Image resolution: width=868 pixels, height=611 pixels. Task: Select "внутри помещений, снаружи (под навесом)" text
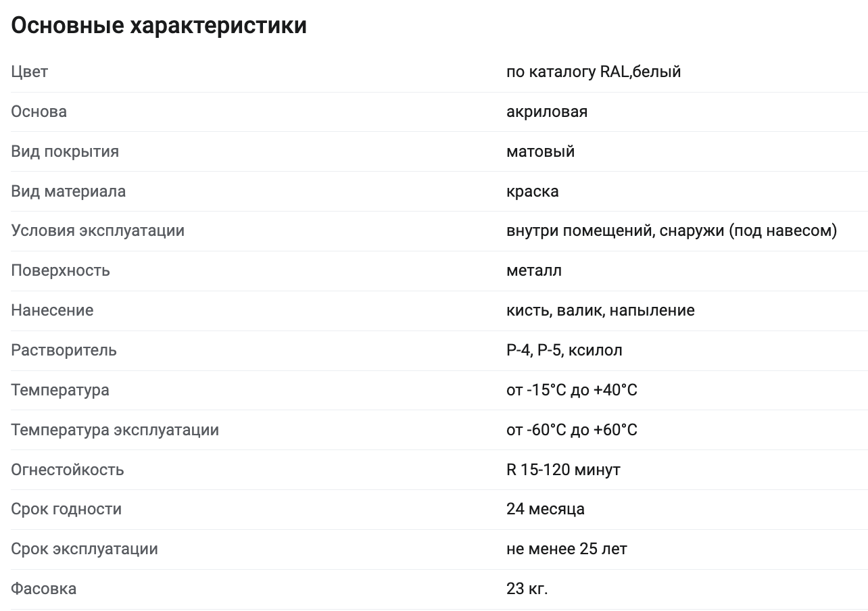tap(671, 230)
